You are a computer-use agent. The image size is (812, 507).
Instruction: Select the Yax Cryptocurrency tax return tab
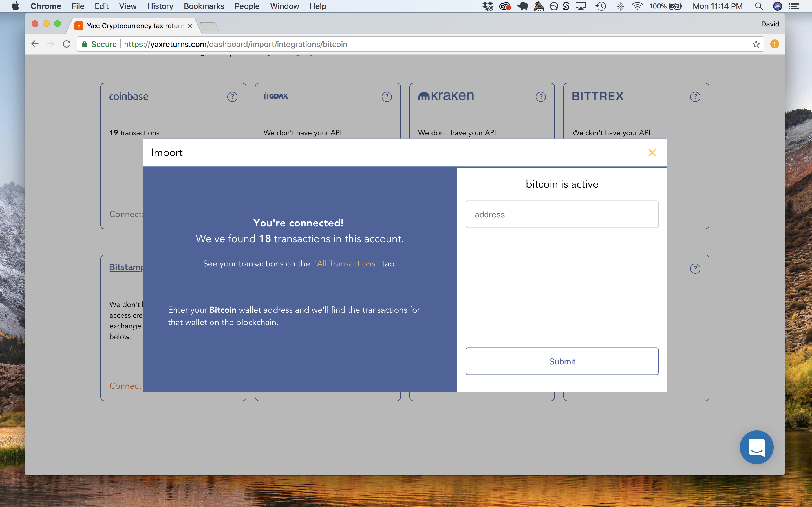coord(134,26)
